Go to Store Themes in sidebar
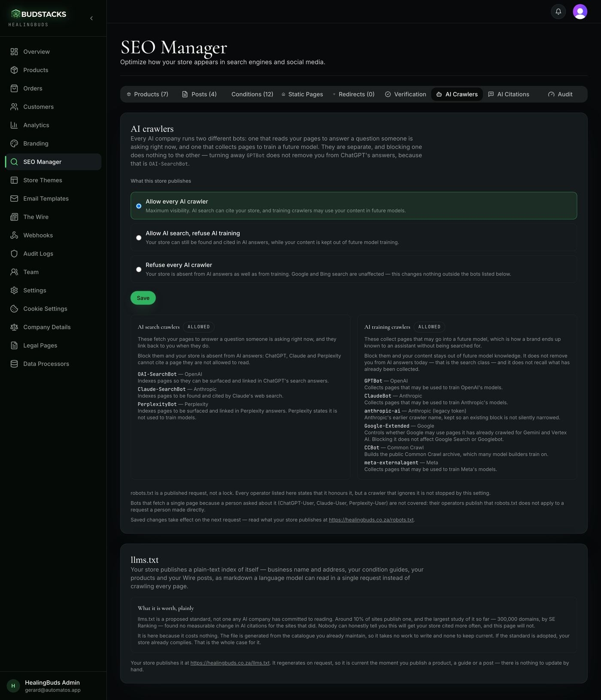Image resolution: width=601 pixels, height=700 pixels. (53, 180)
